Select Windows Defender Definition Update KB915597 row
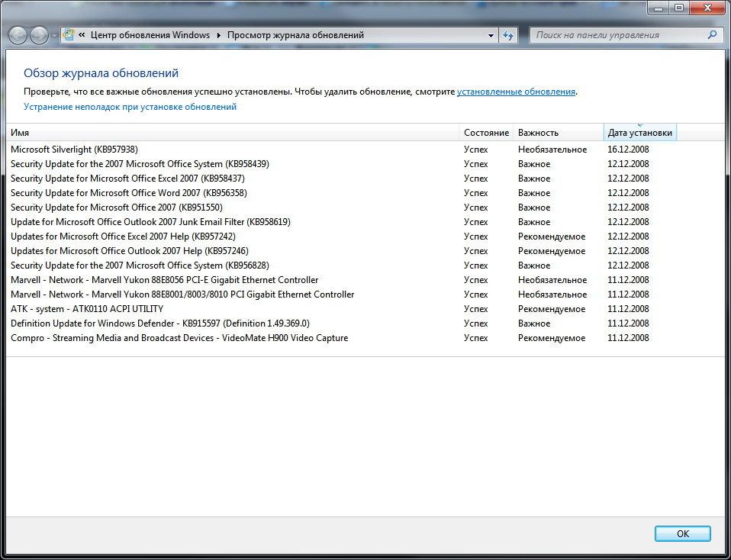 [365, 323]
